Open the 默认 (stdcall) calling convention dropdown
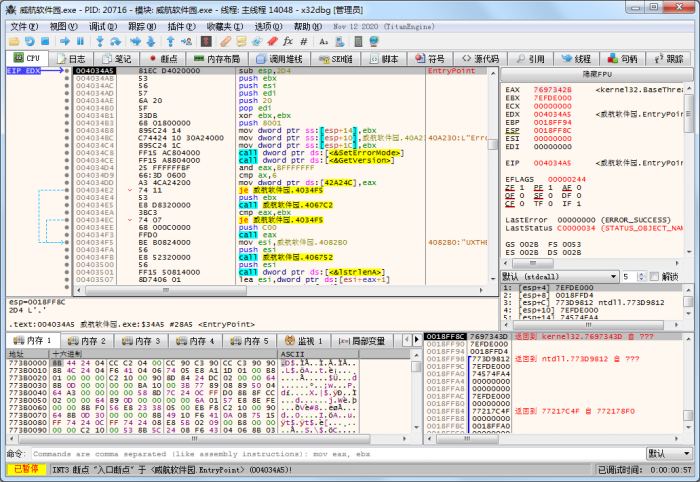The image size is (700, 482). click(560, 277)
